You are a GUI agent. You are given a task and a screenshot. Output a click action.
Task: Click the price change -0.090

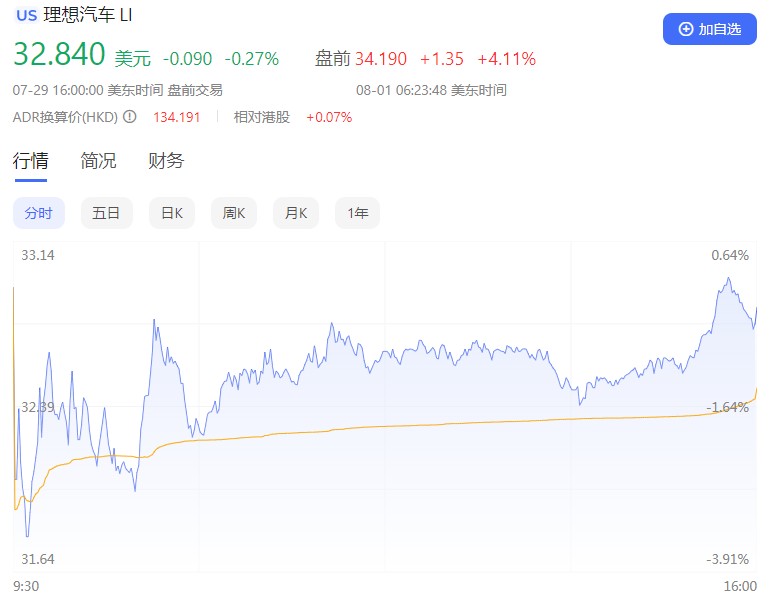[188, 59]
